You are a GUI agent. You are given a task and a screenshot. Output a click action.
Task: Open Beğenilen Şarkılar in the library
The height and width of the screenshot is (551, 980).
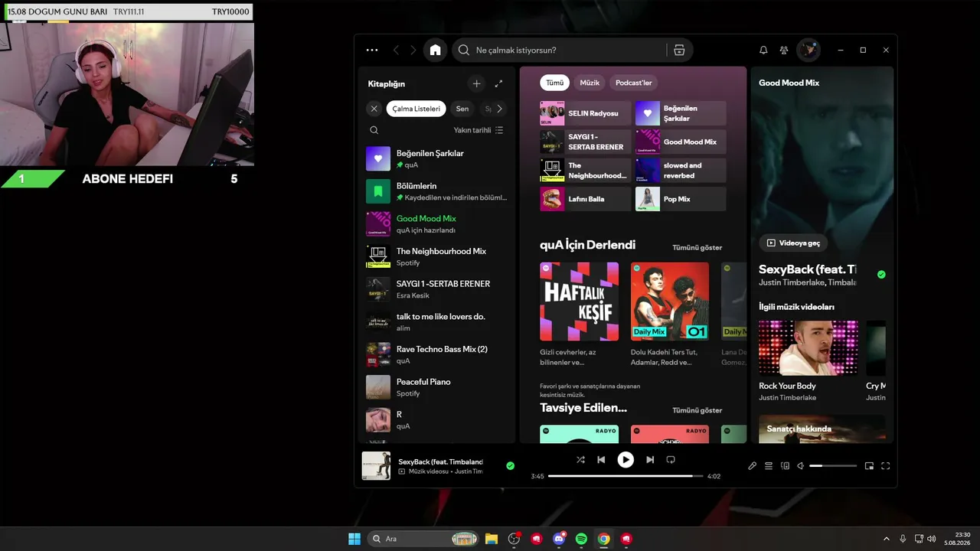(x=436, y=158)
